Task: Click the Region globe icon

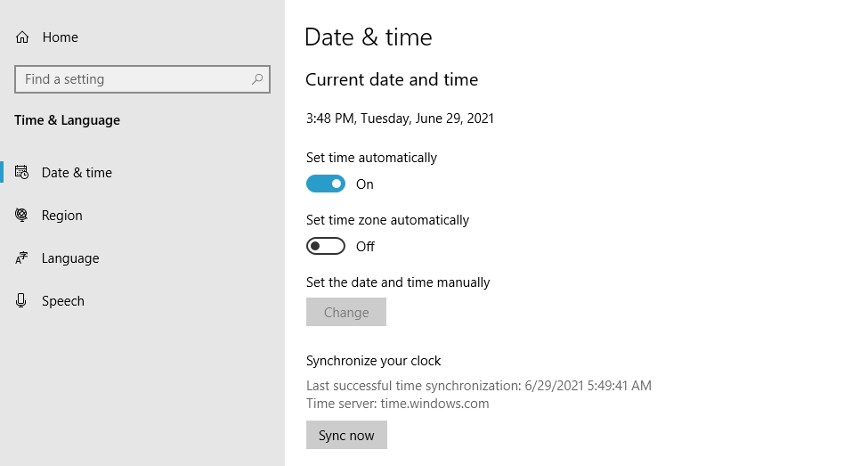Action: (x=22, y=216)
